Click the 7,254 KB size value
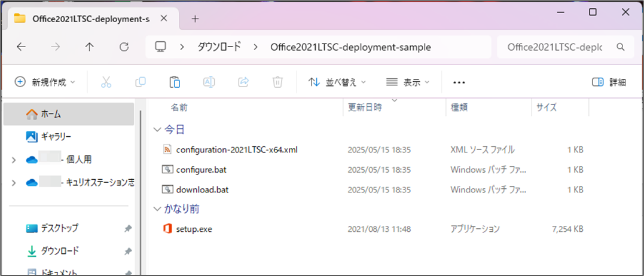644x276 pixels. (567, 229)
